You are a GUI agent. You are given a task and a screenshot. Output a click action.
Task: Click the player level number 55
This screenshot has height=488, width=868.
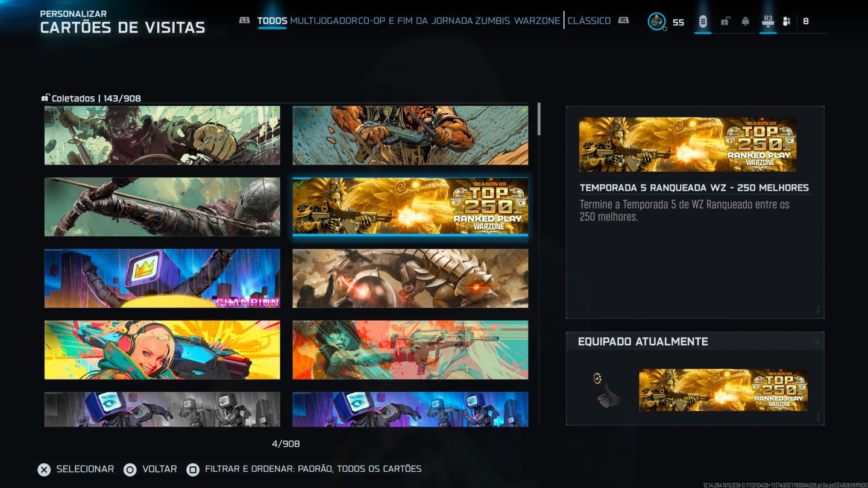(x=678, y=22)
